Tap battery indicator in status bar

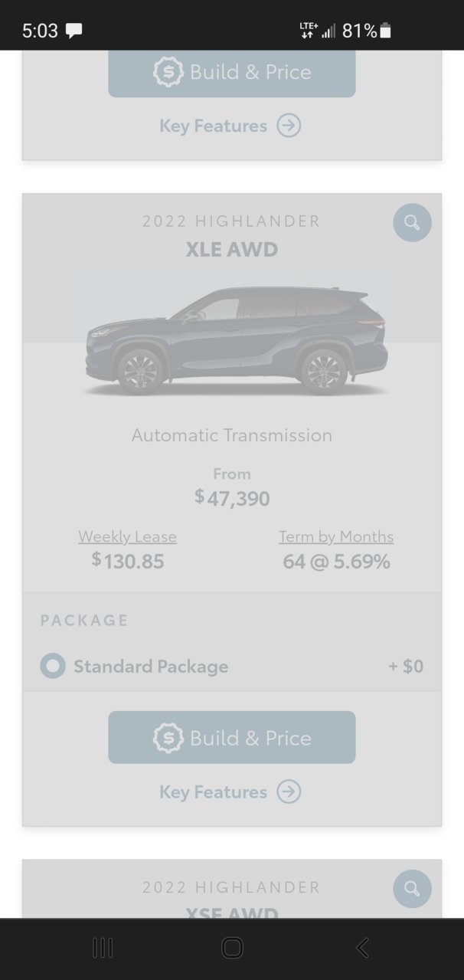coord(385,31)
